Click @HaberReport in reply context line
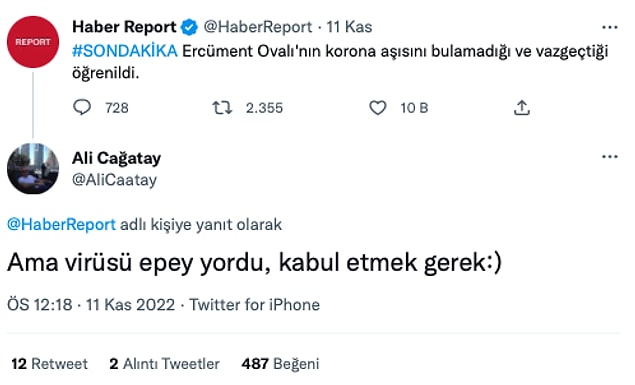Screen dimensions: 635x385 tap(62, 224)
